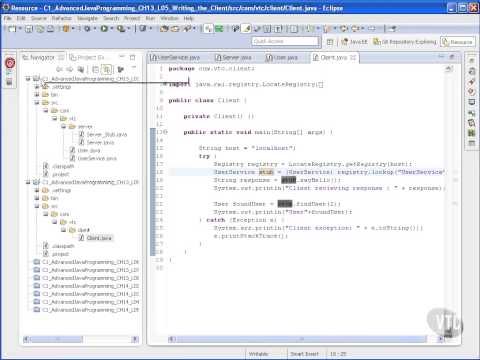The width and height of the screenshot is (480, 360).
Task: Select Client.java in Navigator tree
Action: click(x=95, y=238)
